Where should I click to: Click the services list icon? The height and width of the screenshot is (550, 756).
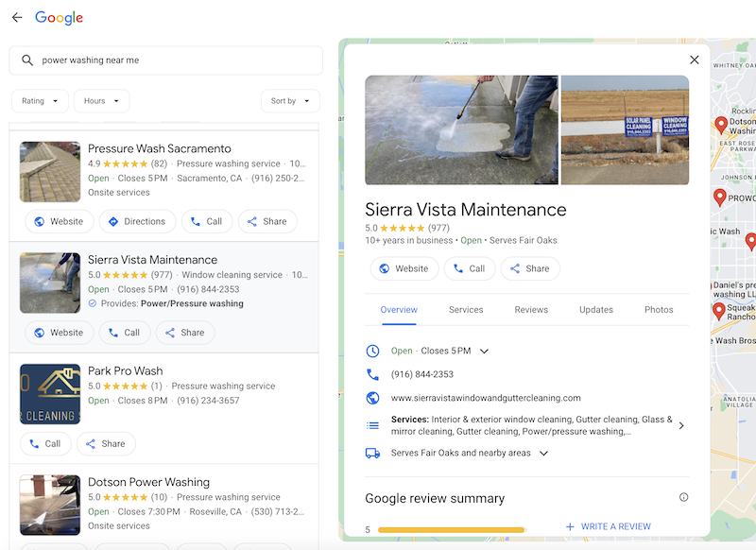(372, 425)
